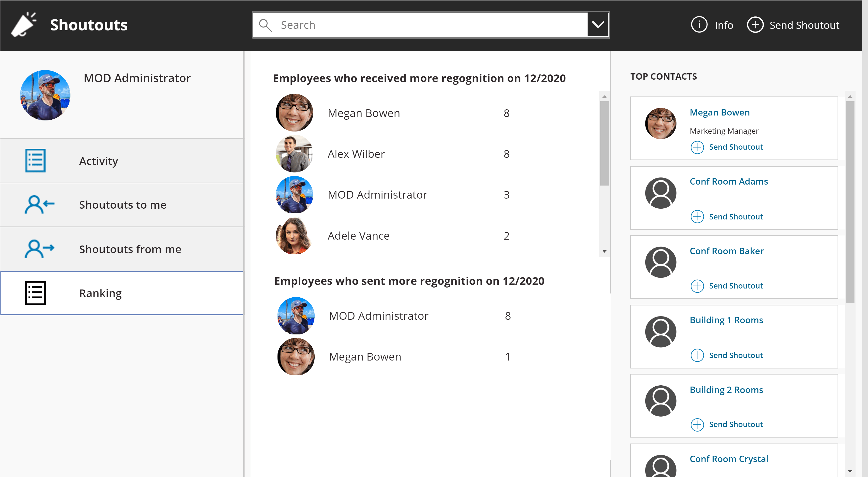Send Shoutout to Conf Room Baker

736,286
